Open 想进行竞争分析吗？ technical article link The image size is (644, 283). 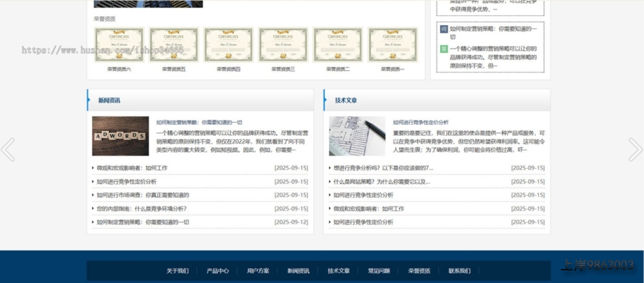383,168
